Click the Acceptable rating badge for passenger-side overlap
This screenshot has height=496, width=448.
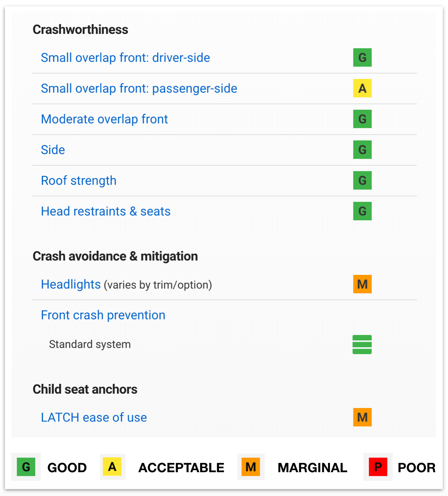362,88
